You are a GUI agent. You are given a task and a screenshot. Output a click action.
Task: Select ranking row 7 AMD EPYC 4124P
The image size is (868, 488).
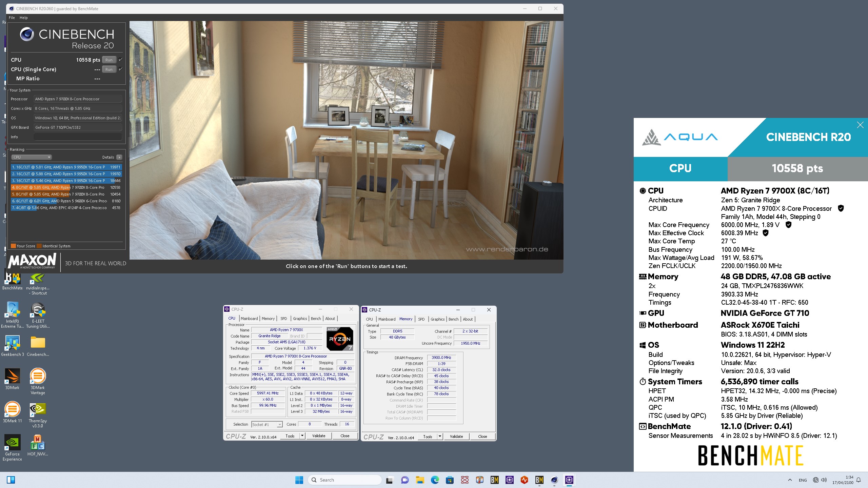[66, 208]
